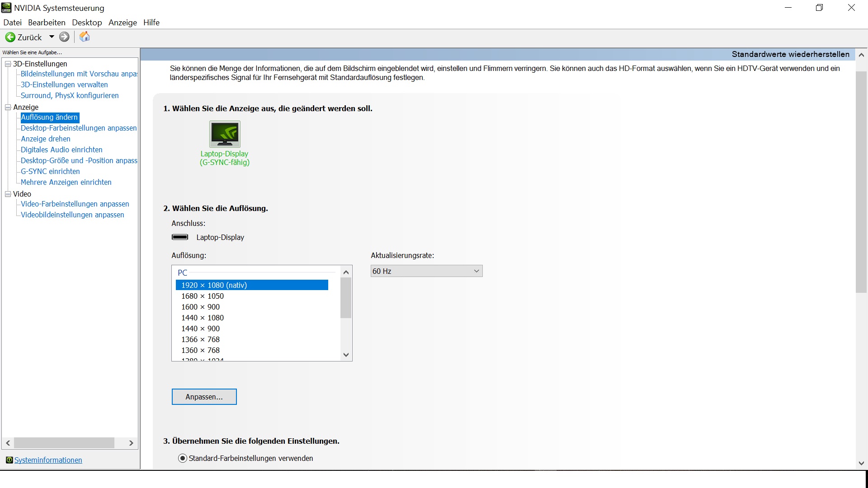Screen dimensions: 868x488
Task: Click the NVIDIA Systeminformationen icon
Action: 9,460
